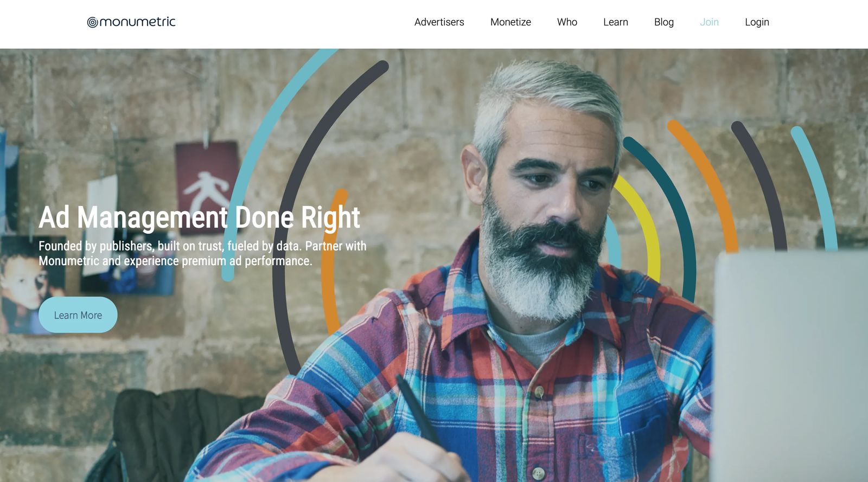Select the Who navigation link
Viewport: 868px width, 482px height.
pyautogui.click(x=567, y=22)
